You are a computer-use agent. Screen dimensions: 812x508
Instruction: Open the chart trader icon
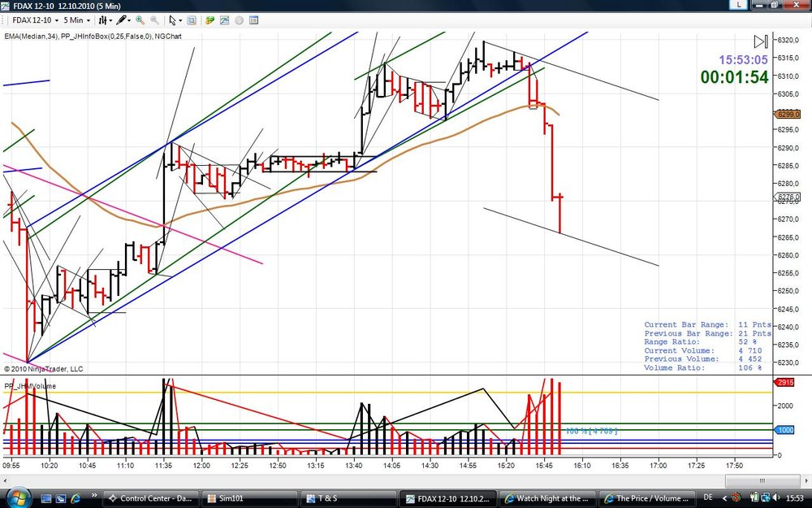[x=209, y=20]
